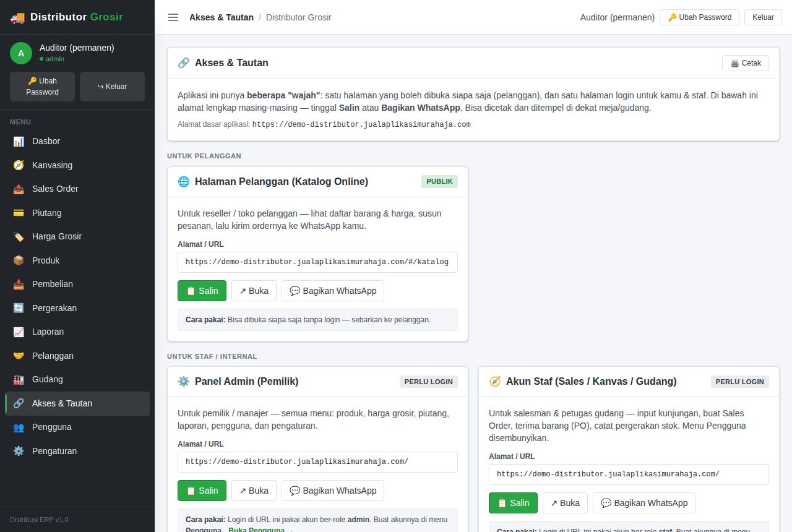The height and width of the screenshot is (532, 792).
Task: Click the user avatar circle 'A'
Action: [21, 53]
